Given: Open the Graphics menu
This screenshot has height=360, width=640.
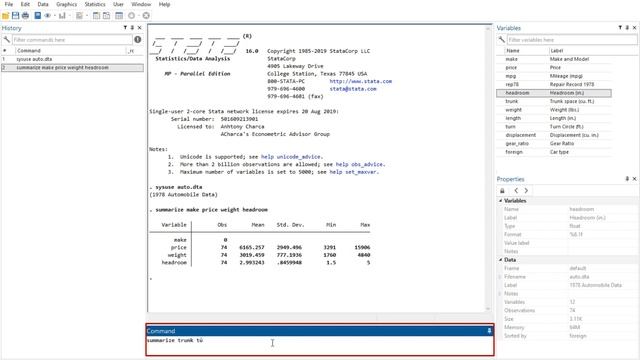Looking at the screenshot, I should click(x=67, y=4).
